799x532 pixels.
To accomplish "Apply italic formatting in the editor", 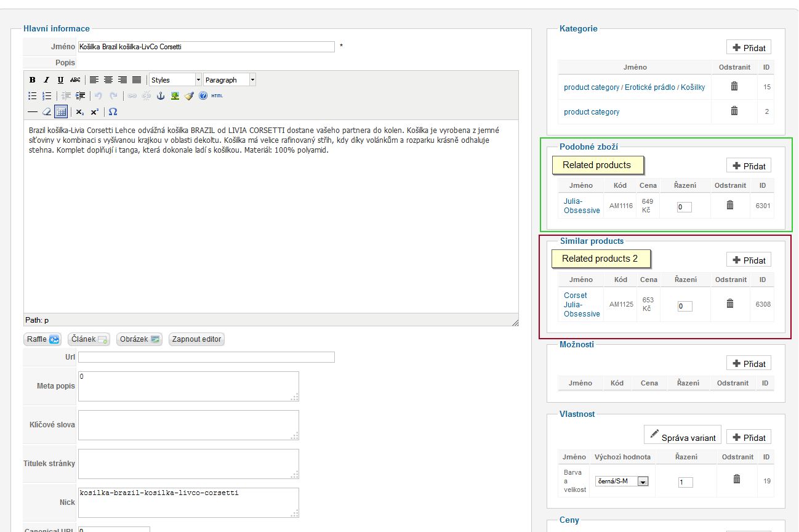I will click(x=46, y=80).
